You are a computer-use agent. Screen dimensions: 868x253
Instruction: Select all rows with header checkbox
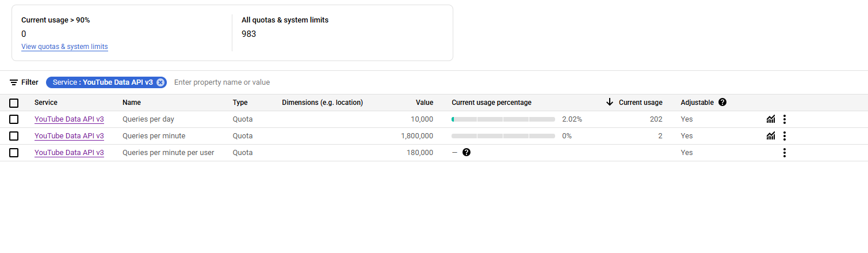14,103
